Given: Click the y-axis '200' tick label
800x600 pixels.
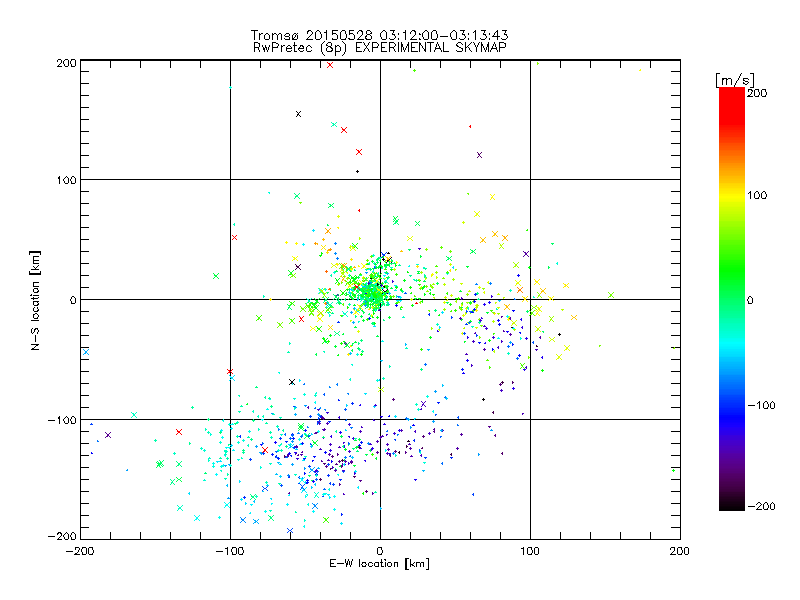Looking at the screenshot, I should [x=66, y=63].
